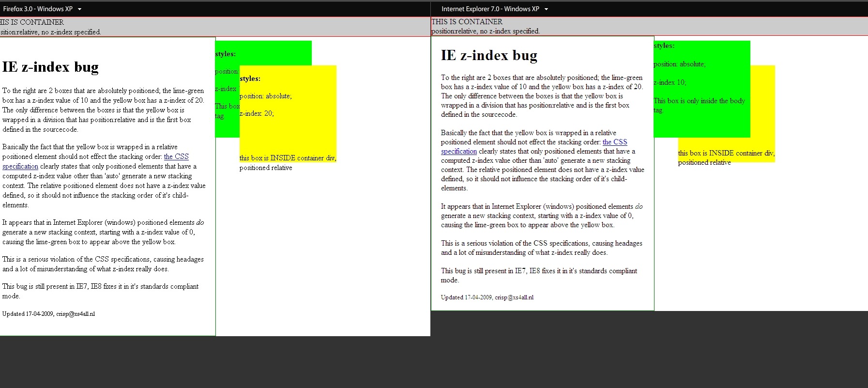Click "the CSS" link in Firefox pane
Viewport: 868px width, 388px height.
click(176, 156)
